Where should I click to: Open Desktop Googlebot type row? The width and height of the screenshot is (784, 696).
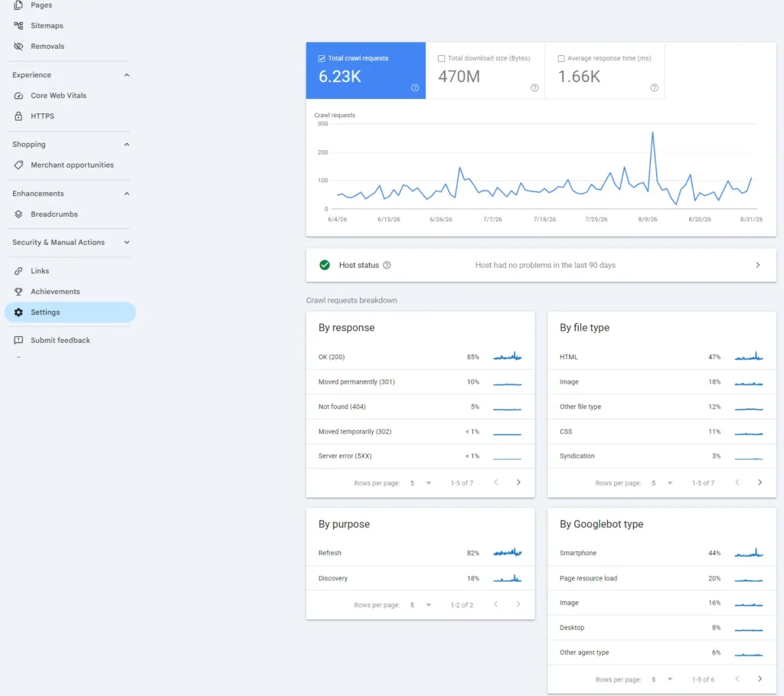[661, 628]
